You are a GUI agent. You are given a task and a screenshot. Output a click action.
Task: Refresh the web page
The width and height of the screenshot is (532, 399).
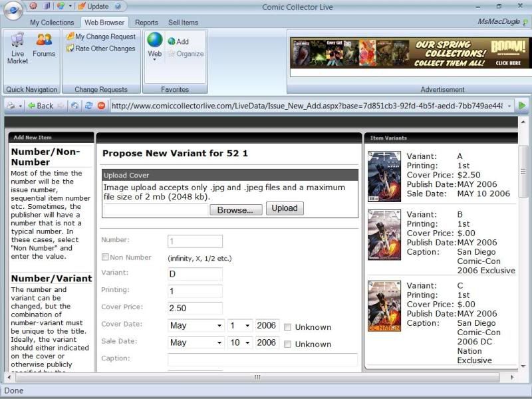point(88,106)
